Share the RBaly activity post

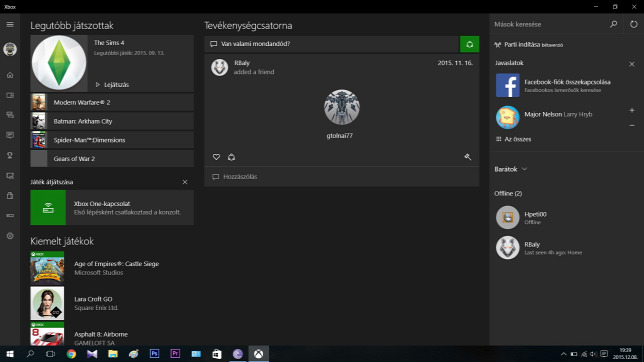[232, 157]
